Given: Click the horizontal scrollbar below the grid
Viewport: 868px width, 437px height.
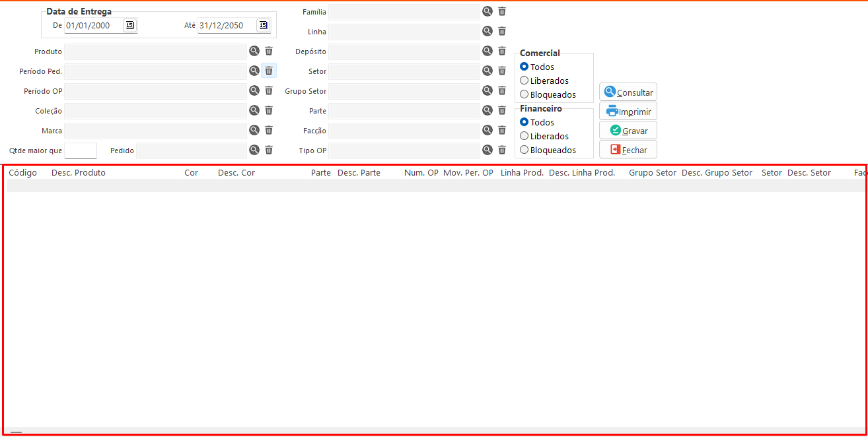Looking at the screenshot, I should tap(16, 432).
